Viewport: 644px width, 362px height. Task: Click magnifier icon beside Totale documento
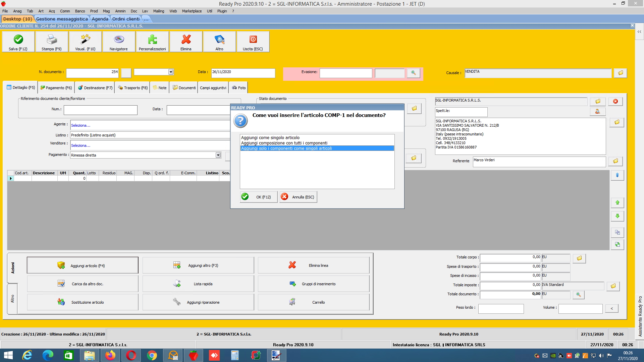(x=578, y=295)
